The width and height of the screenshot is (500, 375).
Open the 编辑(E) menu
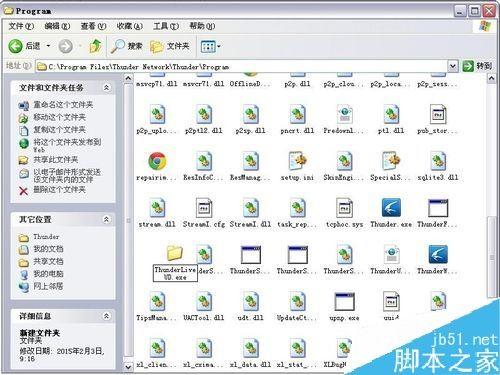[57, 26]
